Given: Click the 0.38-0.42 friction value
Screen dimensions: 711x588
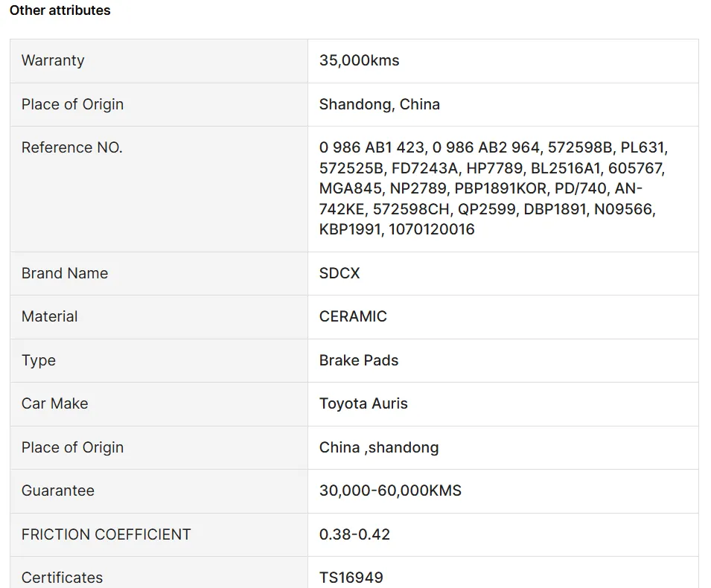Looking at the screenshot, I should [354, 534].
